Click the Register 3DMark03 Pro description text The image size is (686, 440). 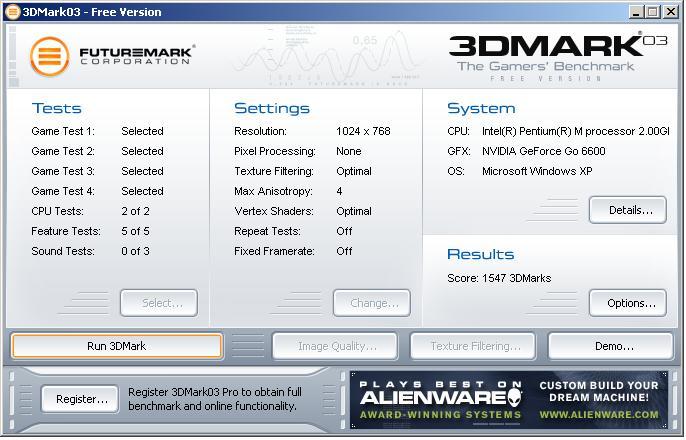point(215,400)
